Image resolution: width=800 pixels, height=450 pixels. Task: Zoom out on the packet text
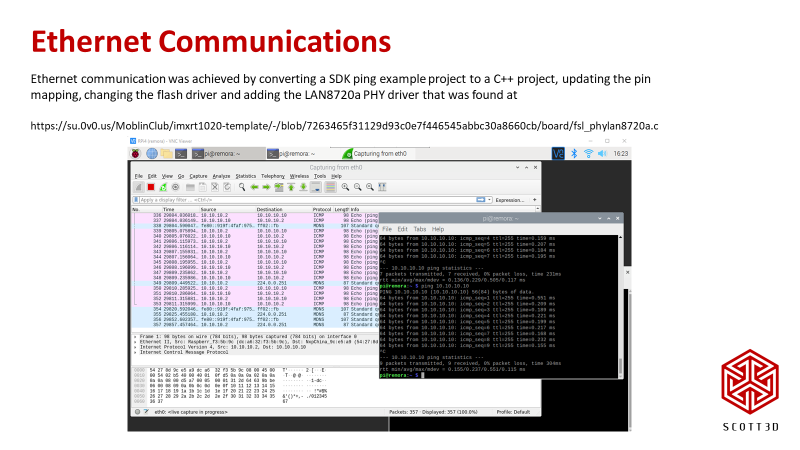[x=358, y=187]
